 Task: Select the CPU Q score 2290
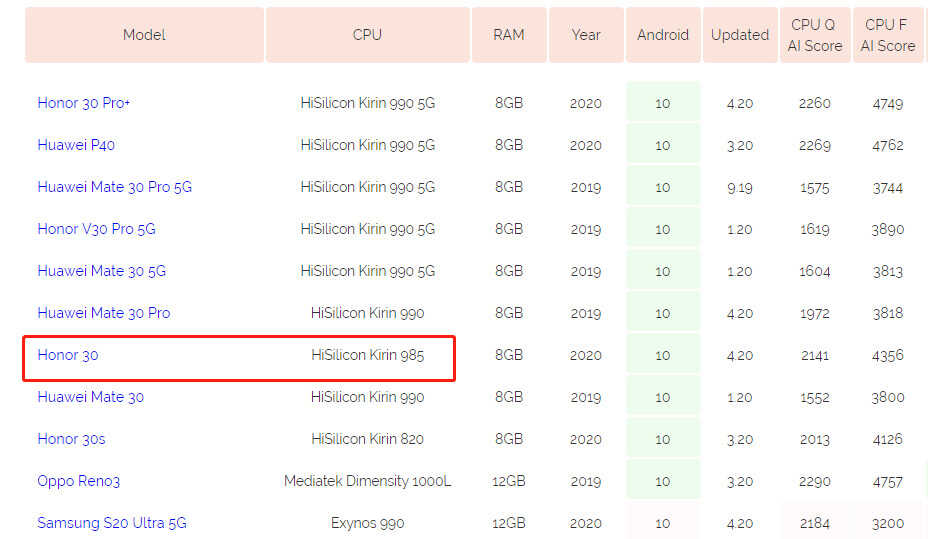click(815, 482)
